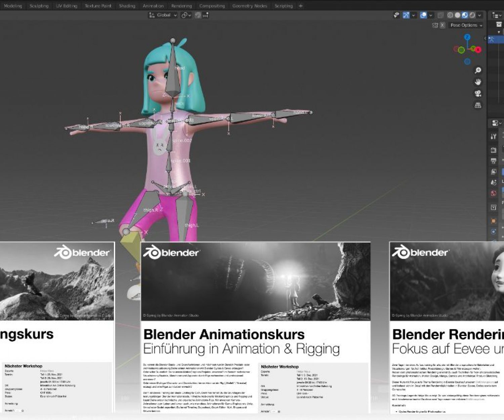504x420 pixels.
Task: Select solid viewport shading mode
Action: (457, 15)
